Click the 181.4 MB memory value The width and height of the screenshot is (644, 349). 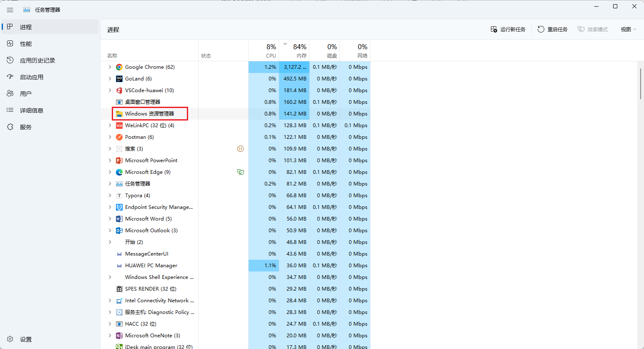click(295, 90)
